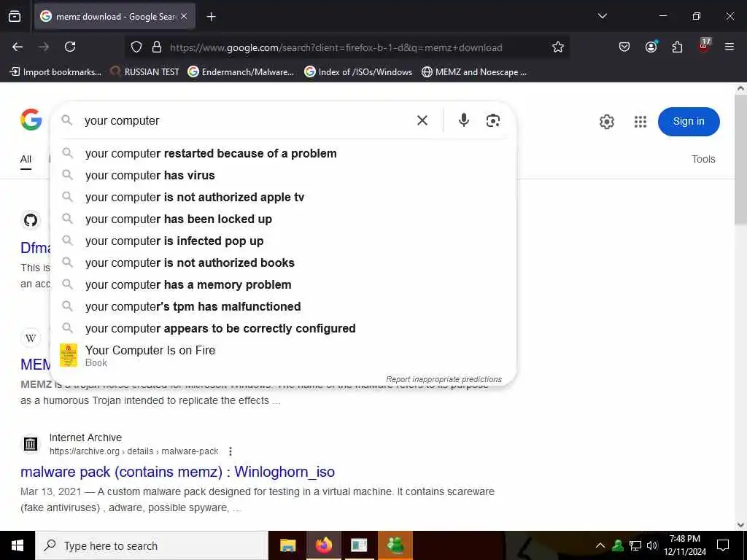Reload the current page

click(70, 47)
